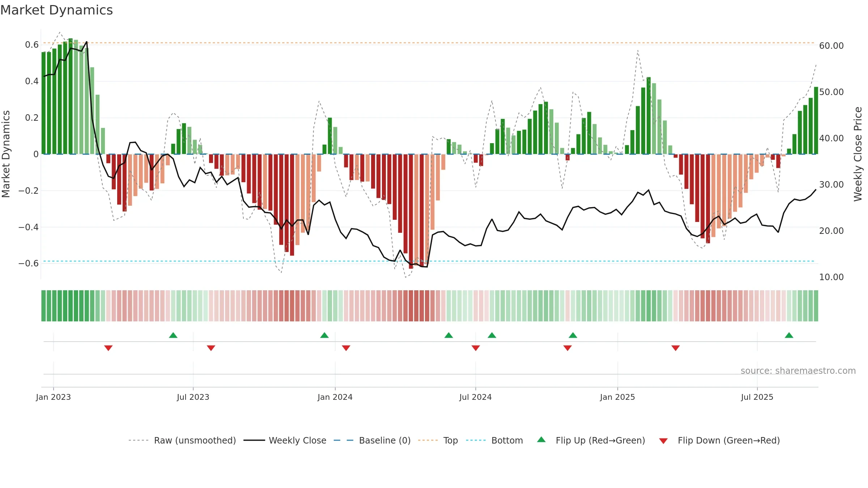The image size is (868, 488).
Task: Click the 0.4 left-axis tick label
Action: pos(32,81)
